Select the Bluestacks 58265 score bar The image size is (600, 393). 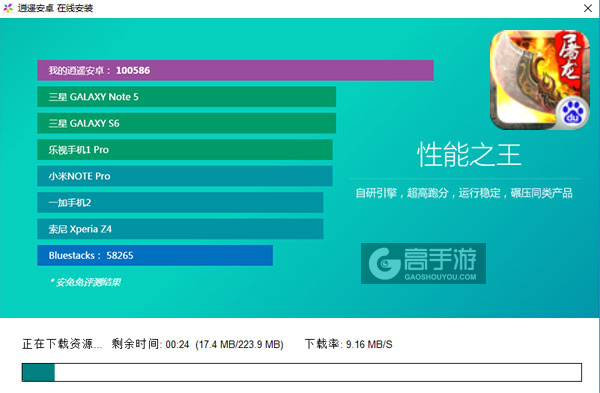[155, 255]
